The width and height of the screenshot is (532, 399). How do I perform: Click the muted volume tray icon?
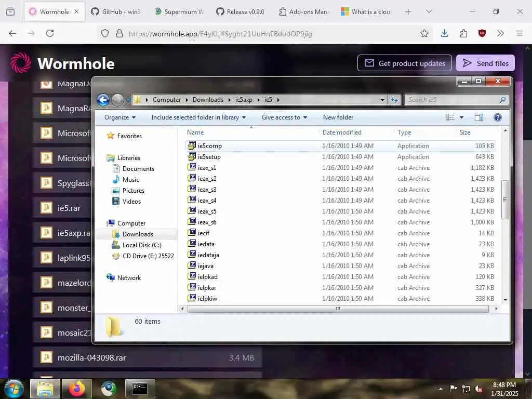tap(478, 389)
